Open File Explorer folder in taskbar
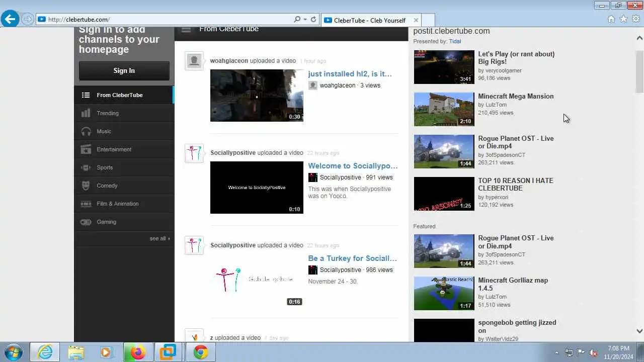644x362 pixels. [76, 352]
